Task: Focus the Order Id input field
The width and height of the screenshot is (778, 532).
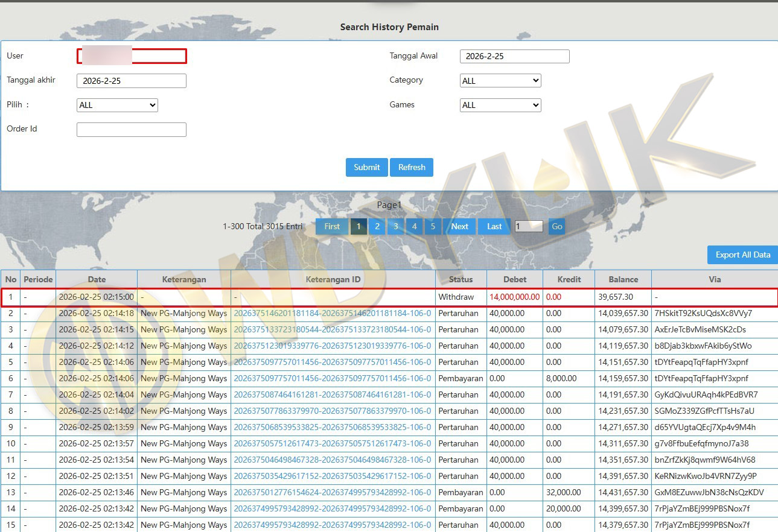Action: pyautogui.click(x=132, y=130)
